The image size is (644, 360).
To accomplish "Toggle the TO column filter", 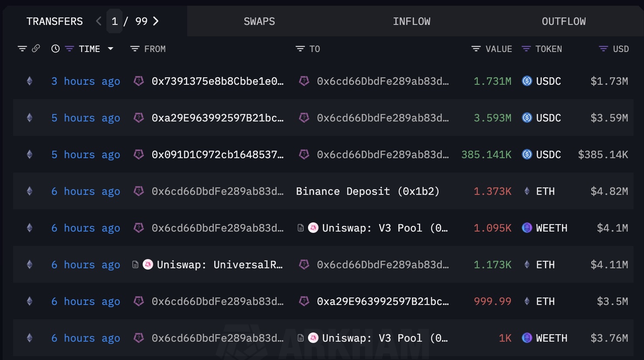I will [300, 49].
